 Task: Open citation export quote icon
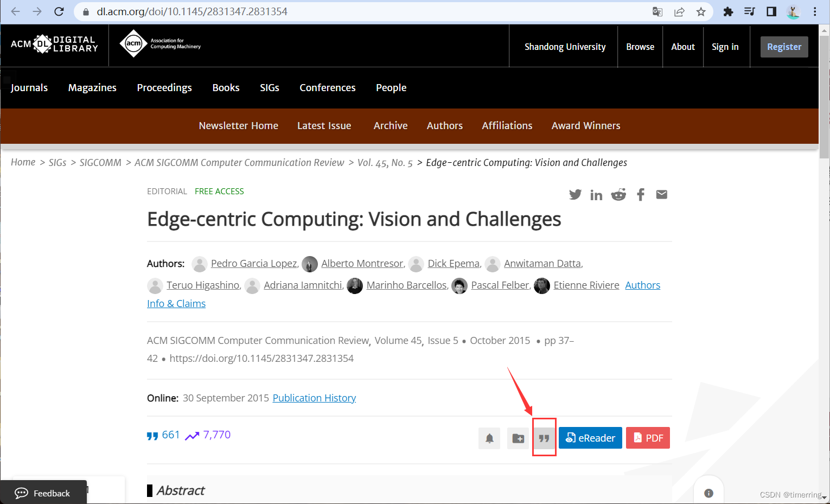pos(544,438)
